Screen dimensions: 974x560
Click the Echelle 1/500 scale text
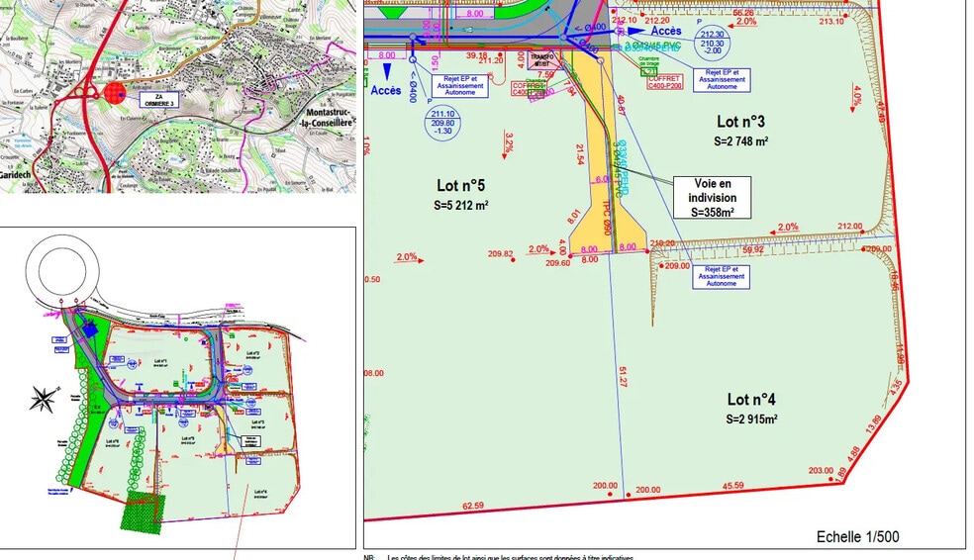click(857, 536)
